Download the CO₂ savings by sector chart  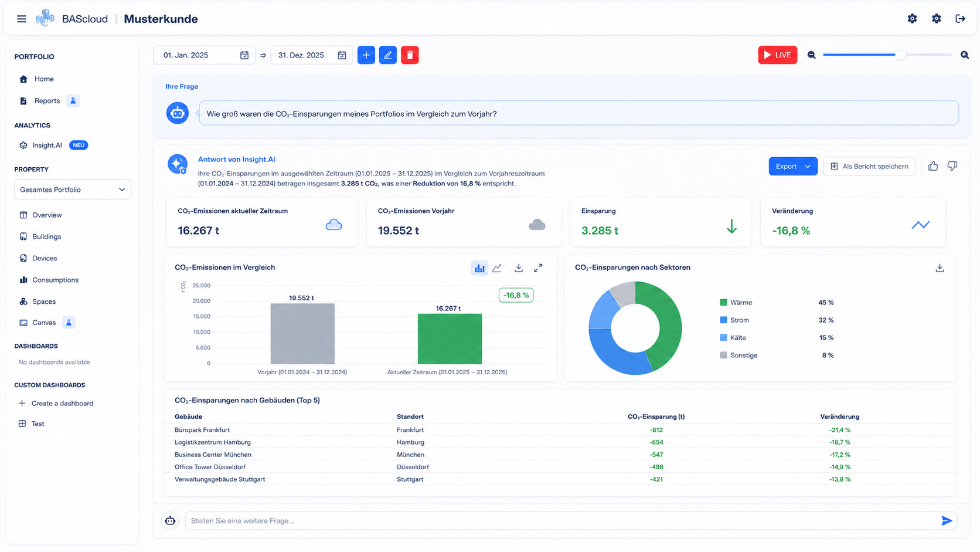pyautogui.click(x=940, y=268)
